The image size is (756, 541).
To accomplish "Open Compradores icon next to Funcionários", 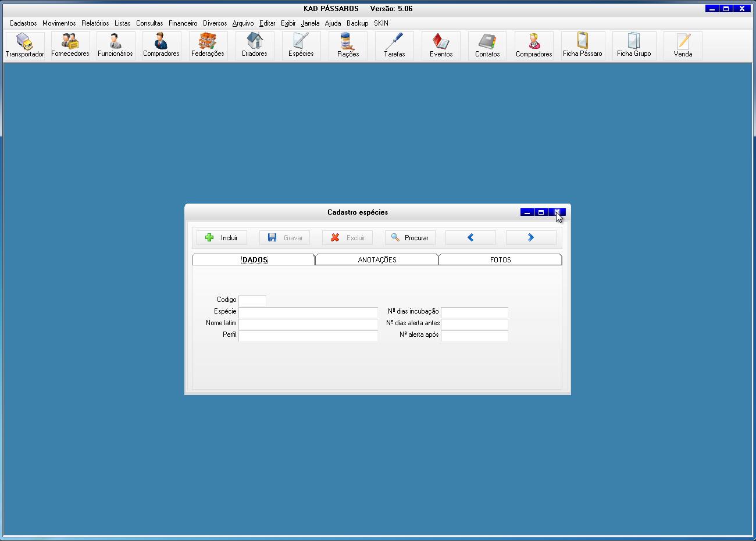I will pos(161,45).
